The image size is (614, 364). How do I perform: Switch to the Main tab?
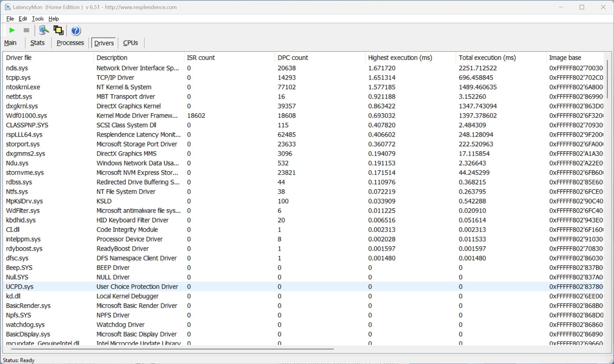click(x=10, y=43)
